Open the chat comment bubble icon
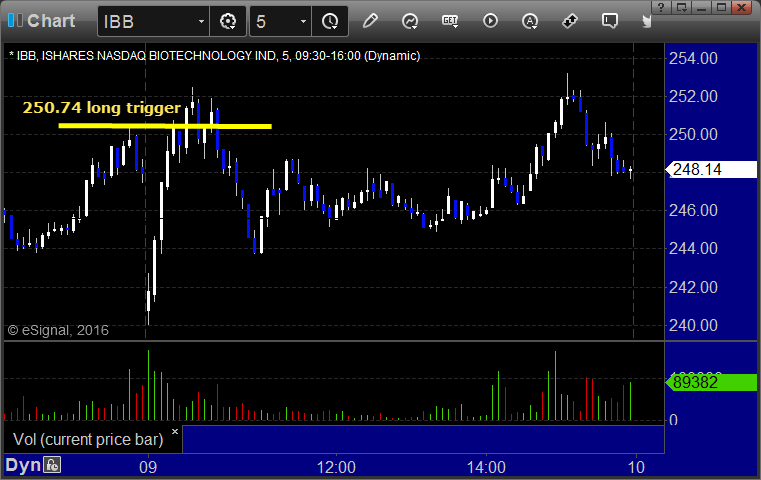 click(610, 21)
